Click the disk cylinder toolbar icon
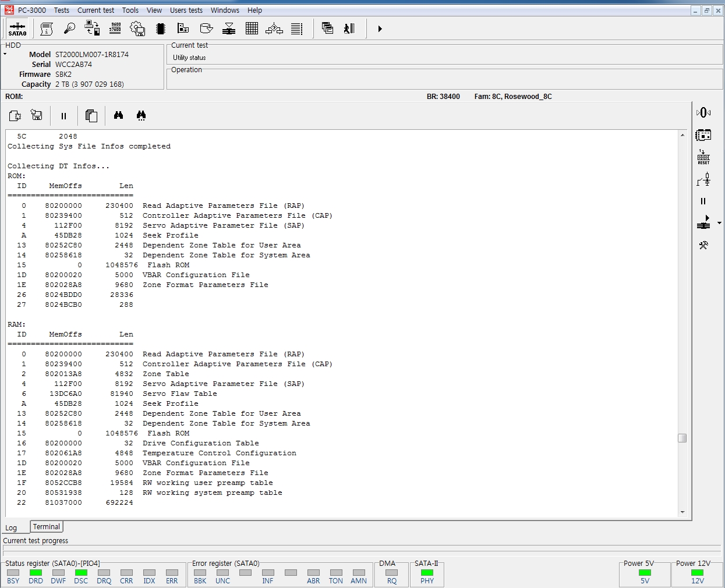725x588 pixels. [206, 29]
